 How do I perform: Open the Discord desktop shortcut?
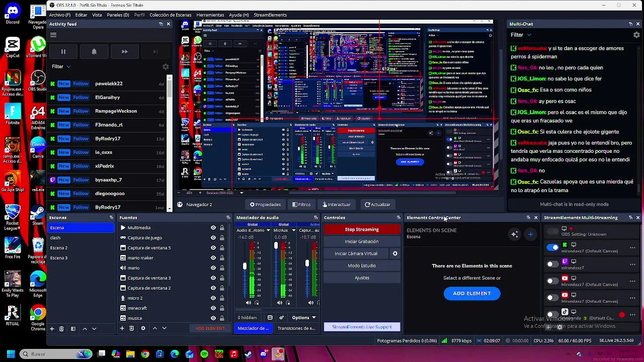pyautogui.click(x=13, y=13)
